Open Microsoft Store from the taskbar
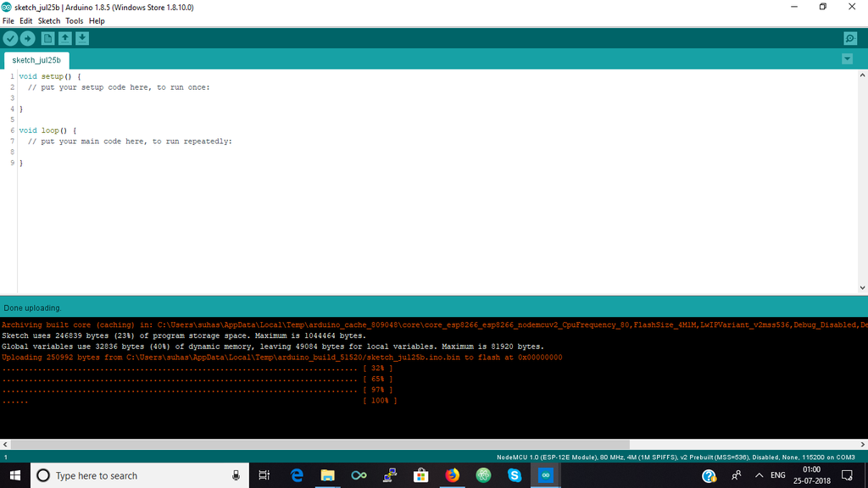 [421, 475]
